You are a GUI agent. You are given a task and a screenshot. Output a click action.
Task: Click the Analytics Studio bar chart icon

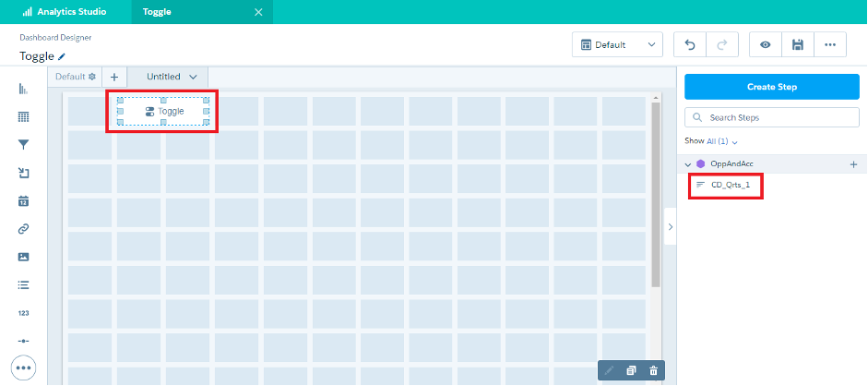point(27,12)
